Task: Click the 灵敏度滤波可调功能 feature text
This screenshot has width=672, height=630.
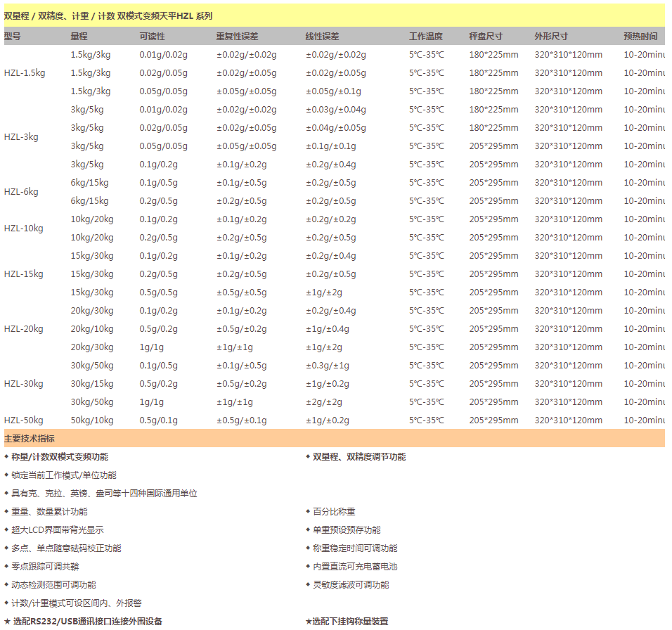Action: click(351, 585)
